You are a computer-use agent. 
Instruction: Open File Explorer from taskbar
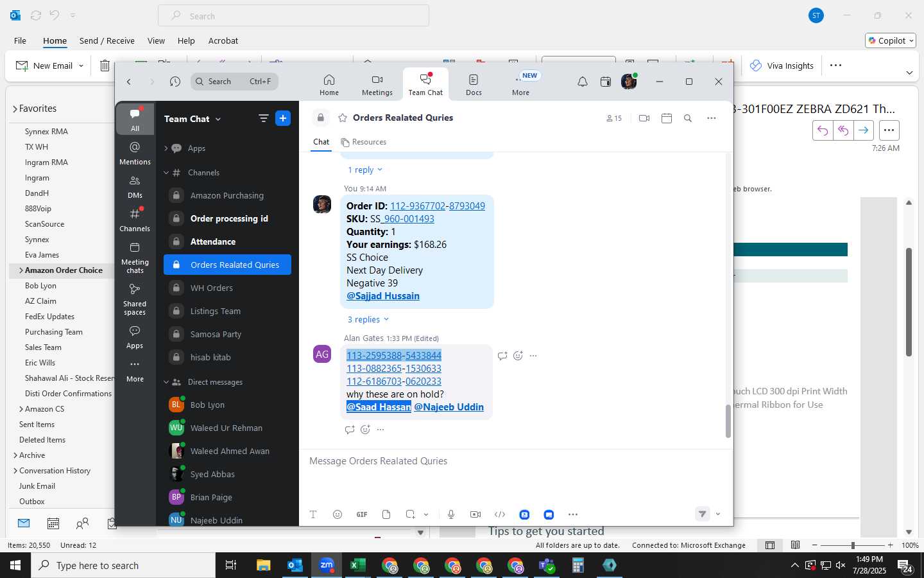pyautogui.click(x=263, y=565)
